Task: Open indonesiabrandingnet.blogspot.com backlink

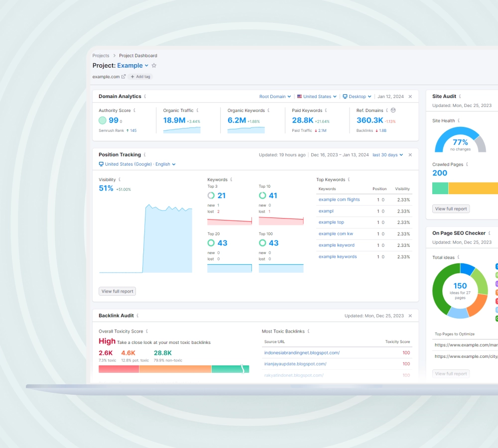Action: click(x=302, y=353)
